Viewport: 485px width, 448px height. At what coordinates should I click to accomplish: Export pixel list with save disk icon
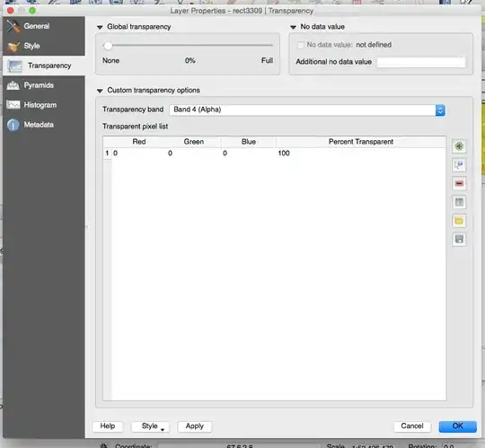click(459, 239)
